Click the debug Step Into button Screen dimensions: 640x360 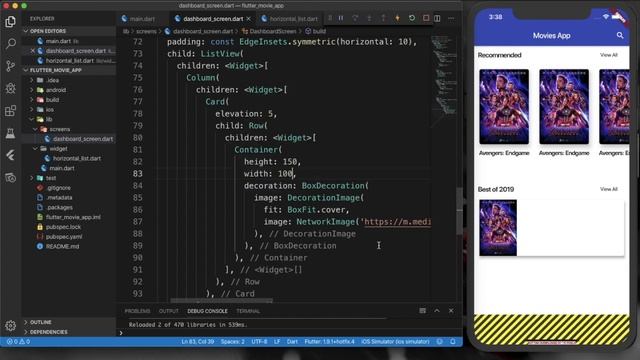click(x=369, y=18)
